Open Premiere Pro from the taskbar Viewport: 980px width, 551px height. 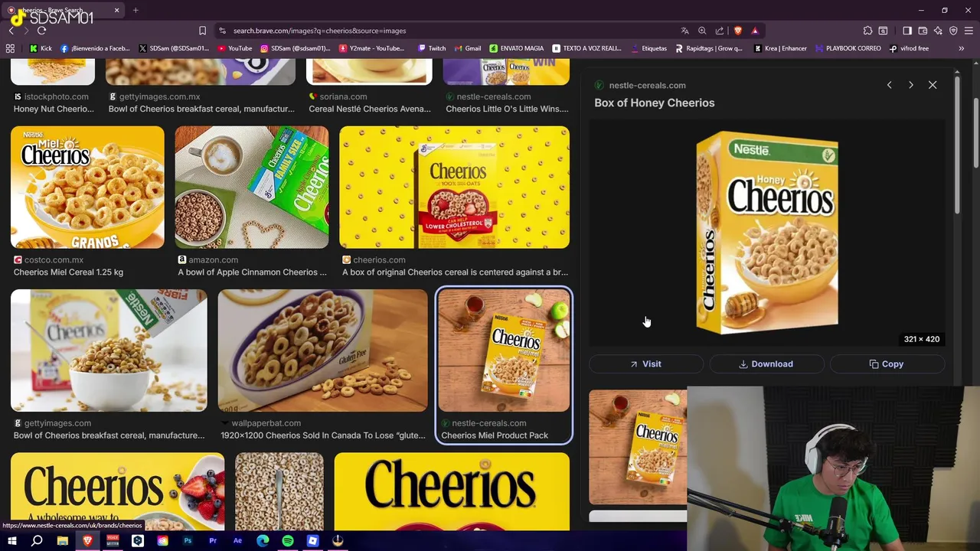(x=213, y=541)
